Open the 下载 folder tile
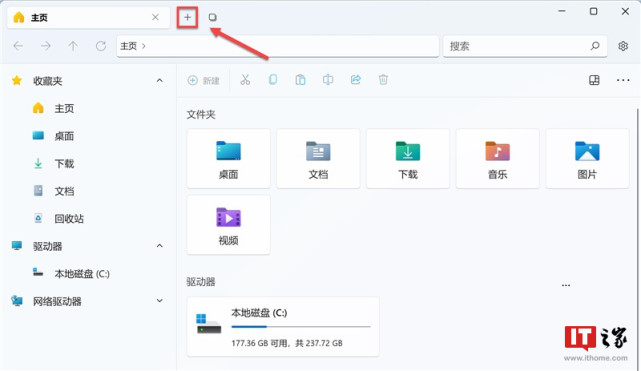The image size is (641, 371). tap(408, 159)
